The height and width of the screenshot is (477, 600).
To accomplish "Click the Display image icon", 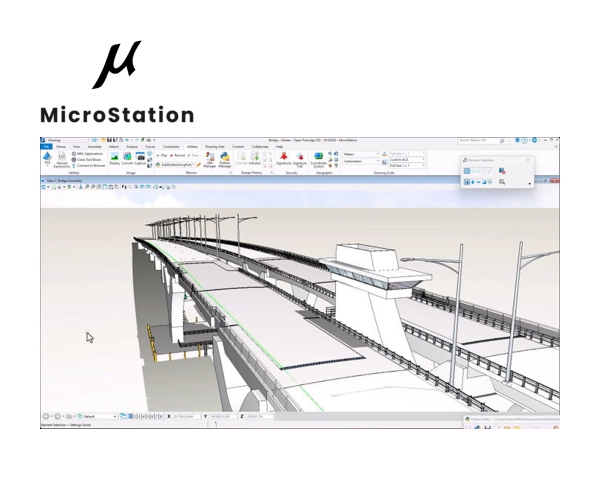I will tap(114, 158).
